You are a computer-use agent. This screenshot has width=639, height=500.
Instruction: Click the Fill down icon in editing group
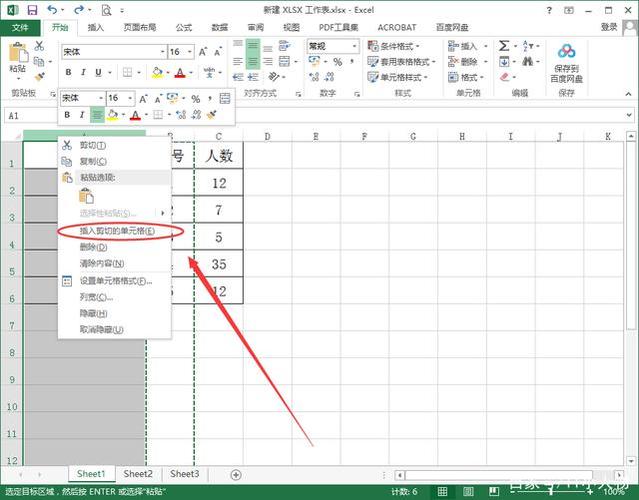504,62
